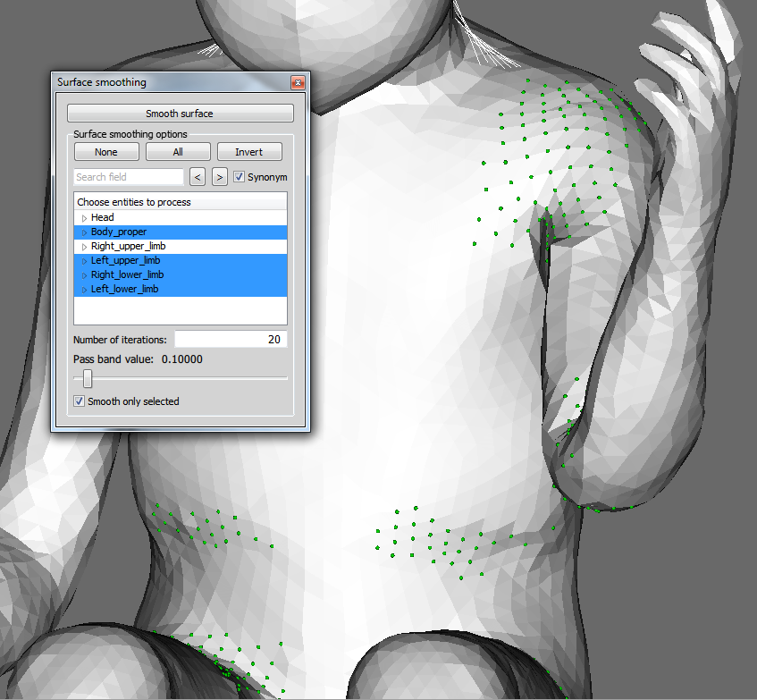Expand the Head tree node
This screenshot has width=757, height=700.
[x=84, y=218]
